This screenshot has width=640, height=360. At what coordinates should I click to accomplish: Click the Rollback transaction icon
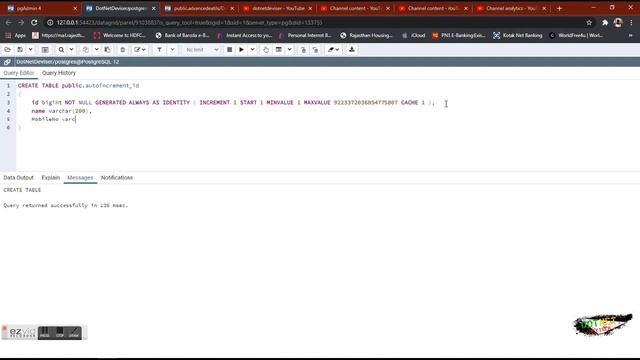(316, 49)
